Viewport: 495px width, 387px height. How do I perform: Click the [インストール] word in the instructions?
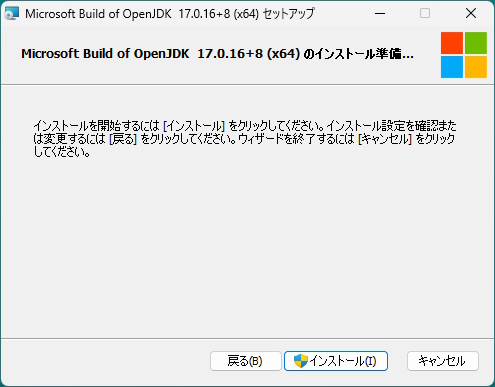[x=194, y=126]
